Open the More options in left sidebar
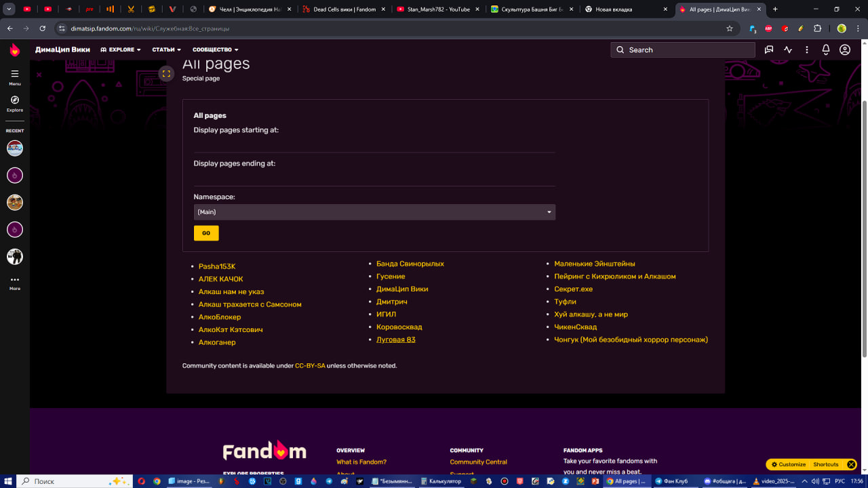The image size is (868, 488). click(15, 281)
